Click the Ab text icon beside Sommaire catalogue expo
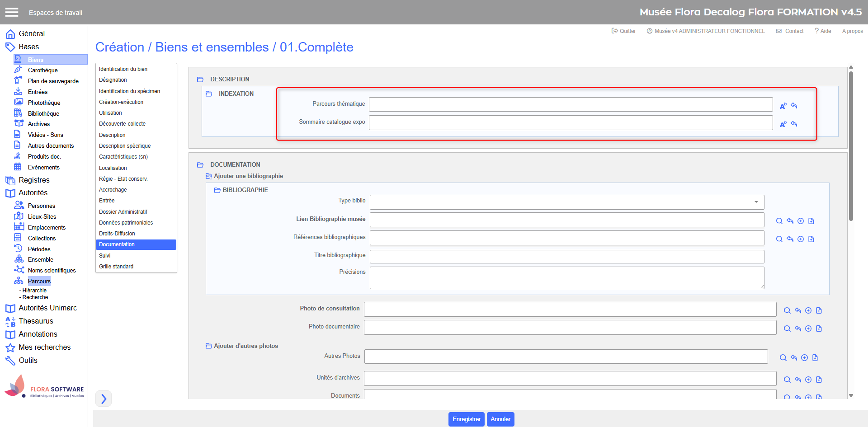 [783, 124]
